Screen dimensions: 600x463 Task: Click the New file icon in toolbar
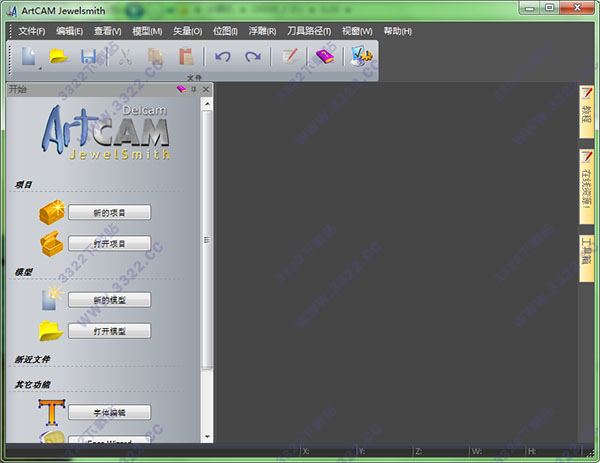pos(29,57)
